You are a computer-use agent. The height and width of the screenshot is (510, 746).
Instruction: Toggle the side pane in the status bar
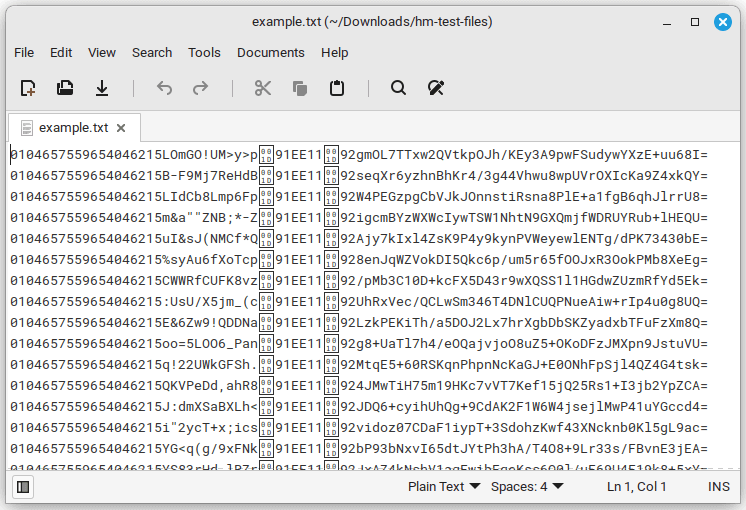23,487
